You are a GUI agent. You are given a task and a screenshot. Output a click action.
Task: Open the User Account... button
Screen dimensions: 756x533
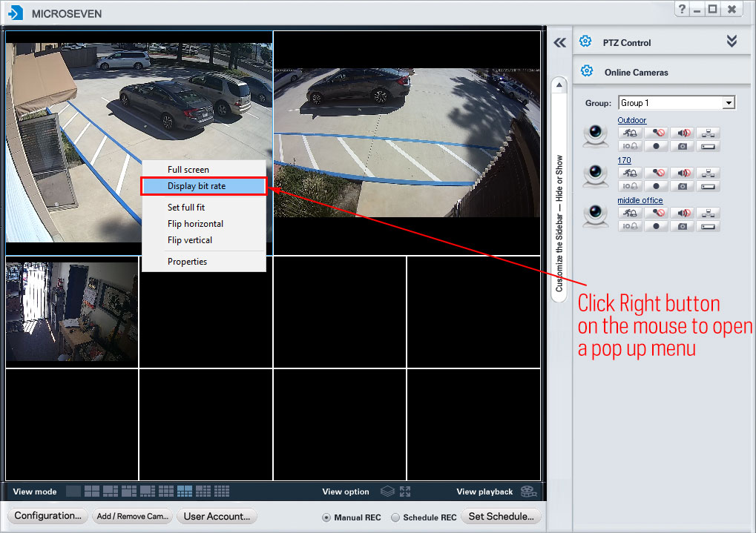[217, 516]
